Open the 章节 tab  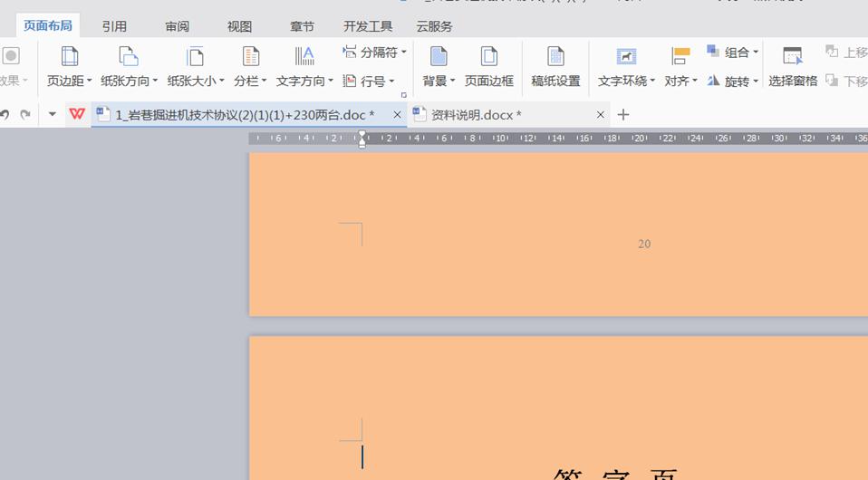(x=303, y=26)
